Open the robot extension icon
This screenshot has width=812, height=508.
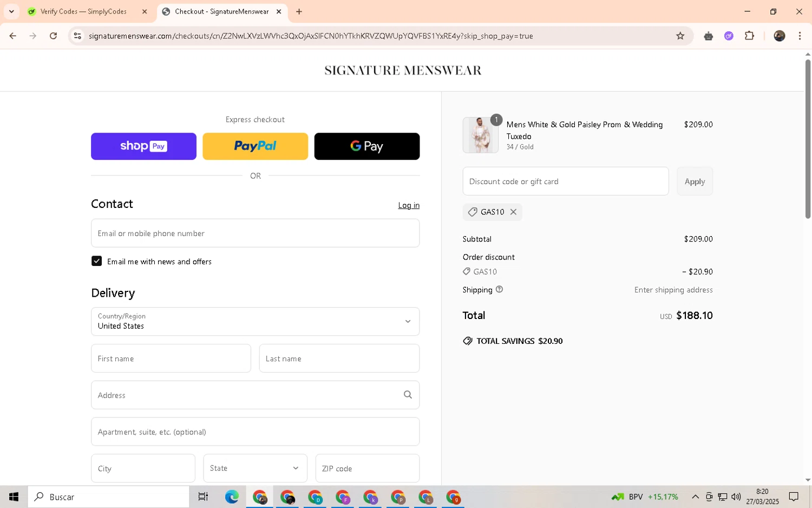(708, 36)
